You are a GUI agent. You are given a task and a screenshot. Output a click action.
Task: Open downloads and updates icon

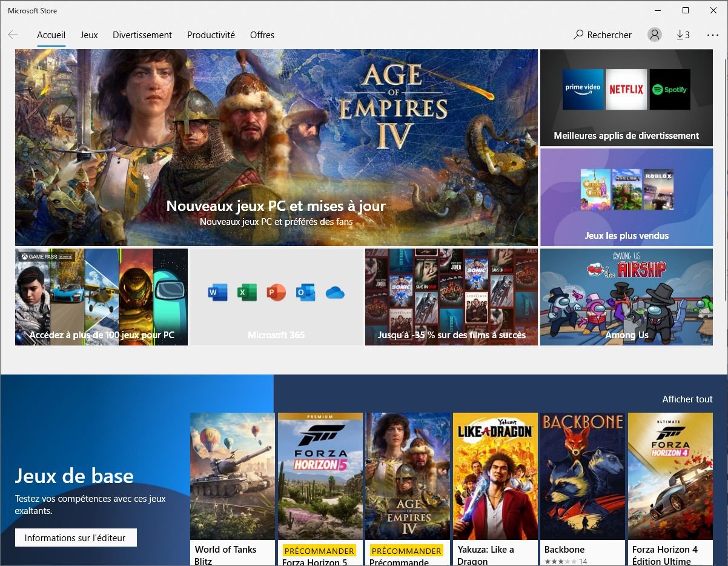[683, 35]
